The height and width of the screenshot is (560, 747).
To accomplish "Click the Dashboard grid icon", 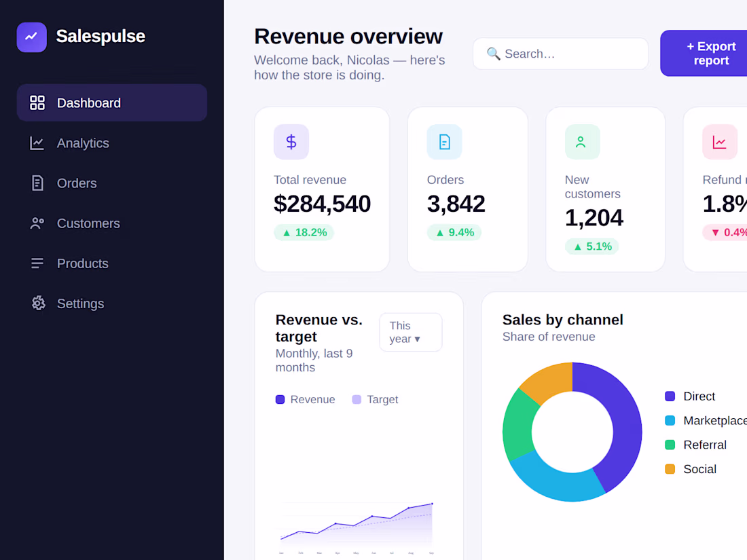I will pyautogui.click(x=37, y=103).
